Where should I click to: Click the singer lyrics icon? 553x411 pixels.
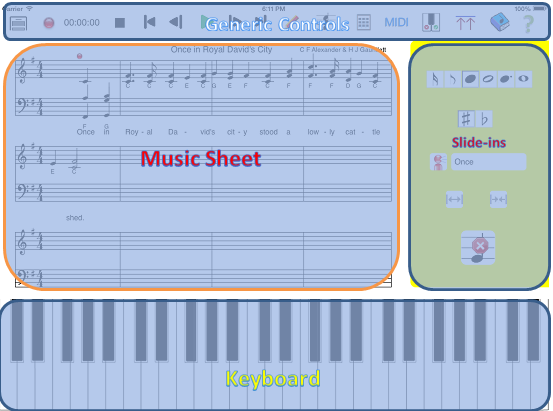click(x=438, y=162)
